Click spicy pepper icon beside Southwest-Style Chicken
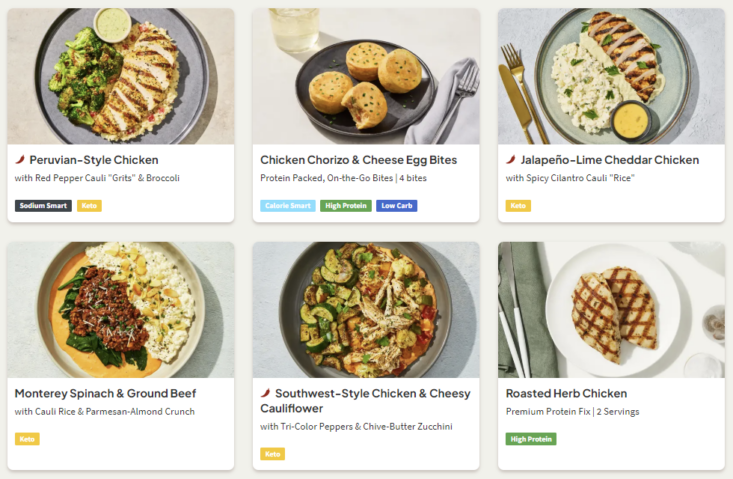 (266, 393)
